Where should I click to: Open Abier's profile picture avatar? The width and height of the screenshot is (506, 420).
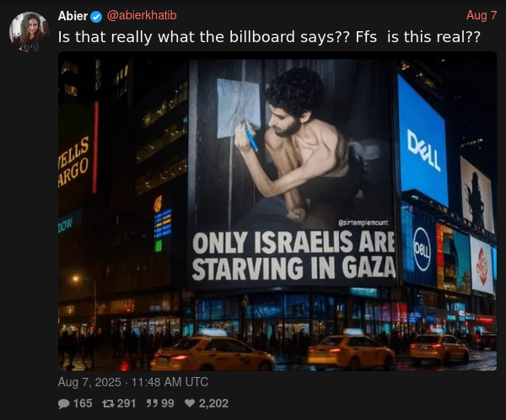(x=30, y=32)
